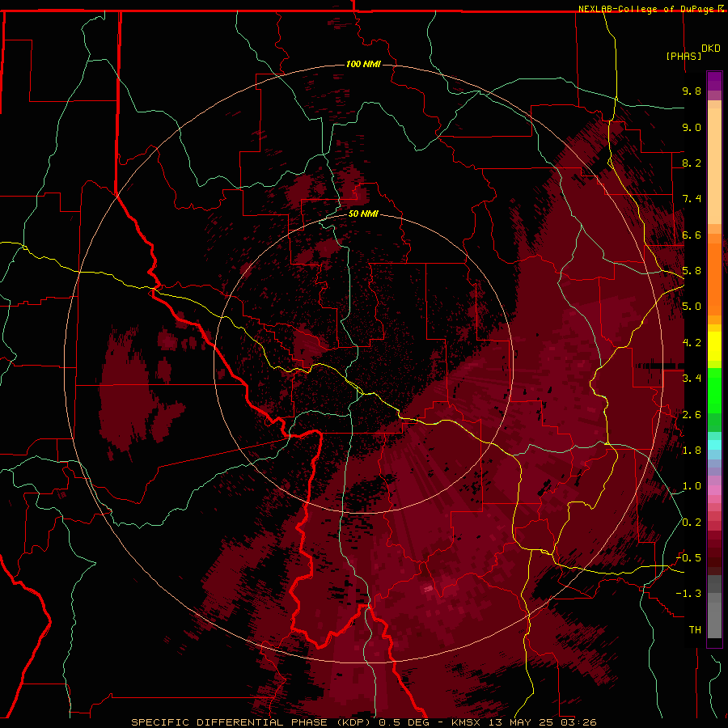Click the 5.0 scale value
Viewport: 728px width, 728px height.
click(692, 307)
